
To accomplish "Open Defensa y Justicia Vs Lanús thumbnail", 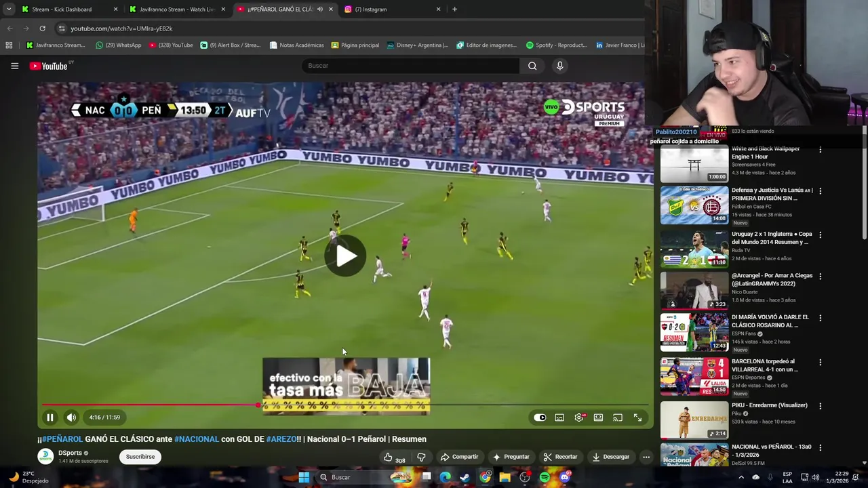I will 694,205.
